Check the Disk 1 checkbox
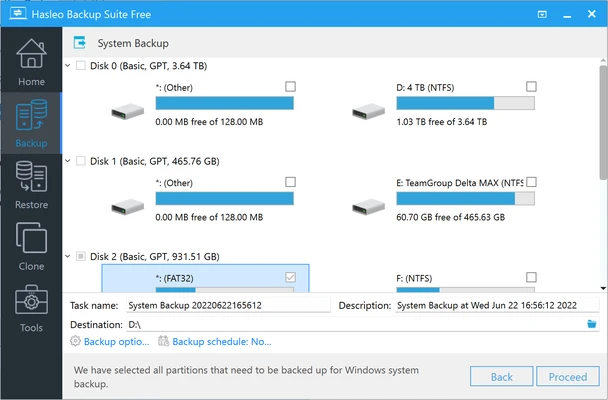 (x=81, y=160)
